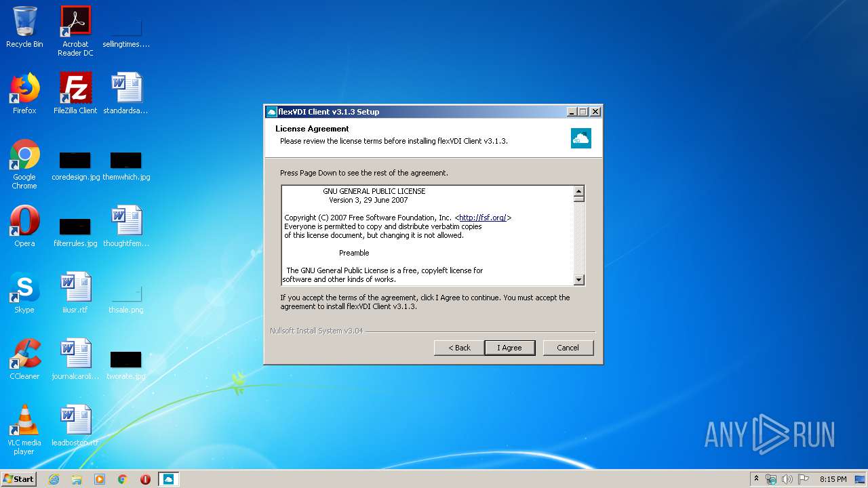Viewport: 868px width, 488px height.
Task: Open the Recycle Bin desktop icon
Action: coord(24,27)
